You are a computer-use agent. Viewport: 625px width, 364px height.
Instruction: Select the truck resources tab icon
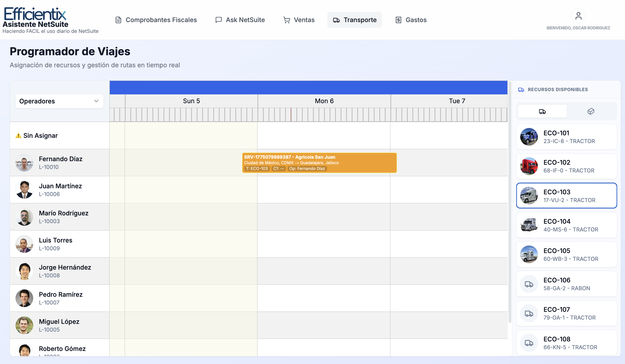click(x=542, y=111)
